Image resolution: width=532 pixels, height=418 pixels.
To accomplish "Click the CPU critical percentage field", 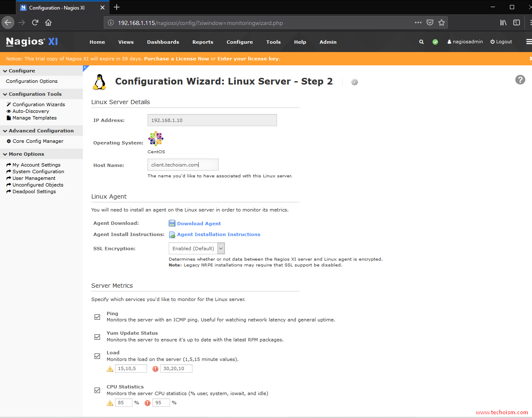I will coord(161,403).
